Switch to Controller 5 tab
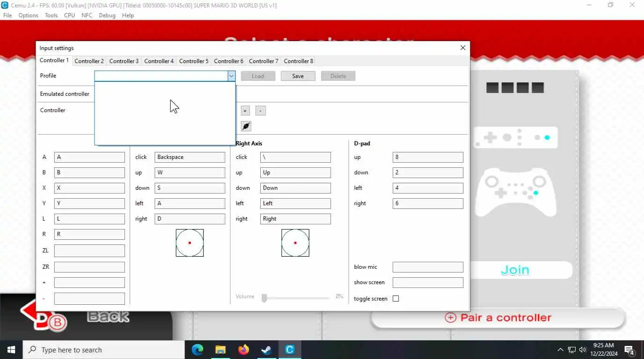This screenshot has height=359, width=644. tap(194, 61)
